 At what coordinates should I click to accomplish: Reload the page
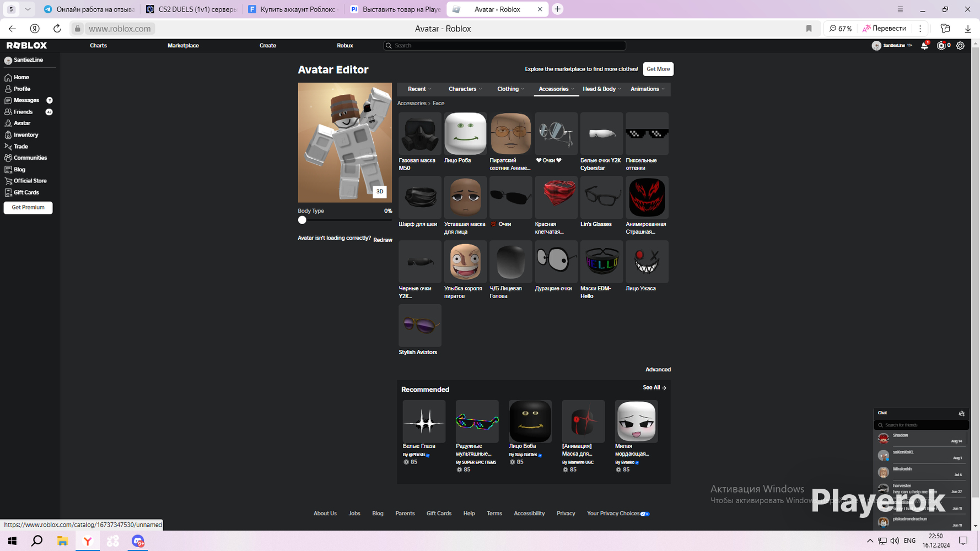pyautogui.click(x=57, y=29)
